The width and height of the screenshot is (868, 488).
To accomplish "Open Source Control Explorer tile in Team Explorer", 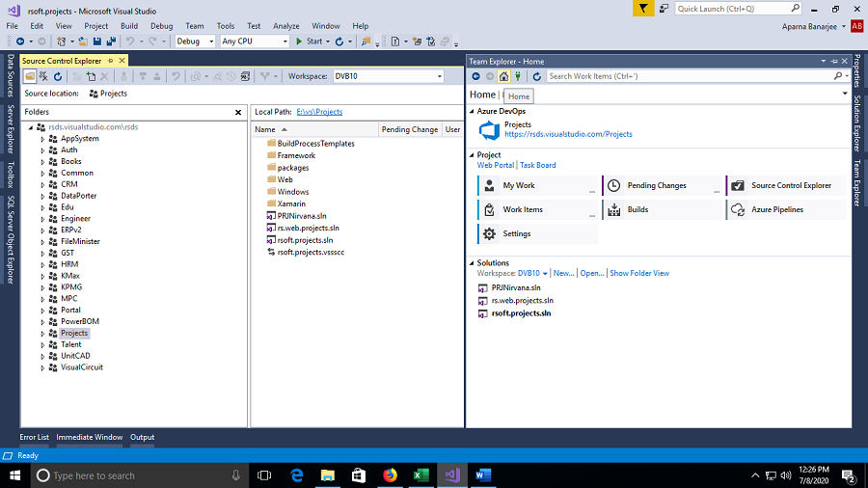I will pos(786,185).
